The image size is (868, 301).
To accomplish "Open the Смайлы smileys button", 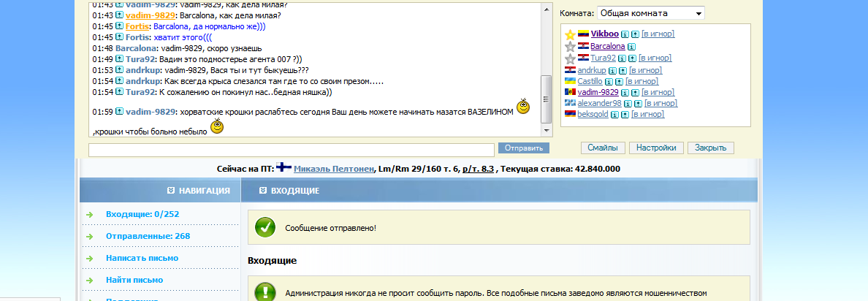I will 603,148.
